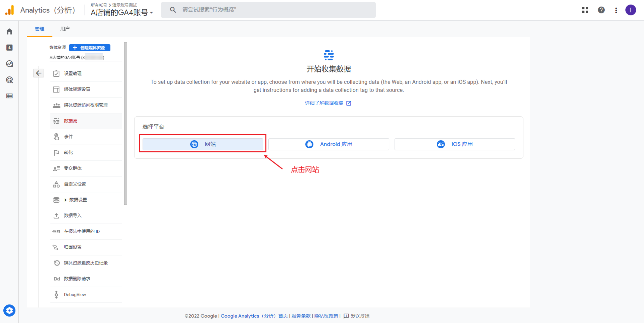Click the Admin gear icon bottom-left

[x=9, y=311]
